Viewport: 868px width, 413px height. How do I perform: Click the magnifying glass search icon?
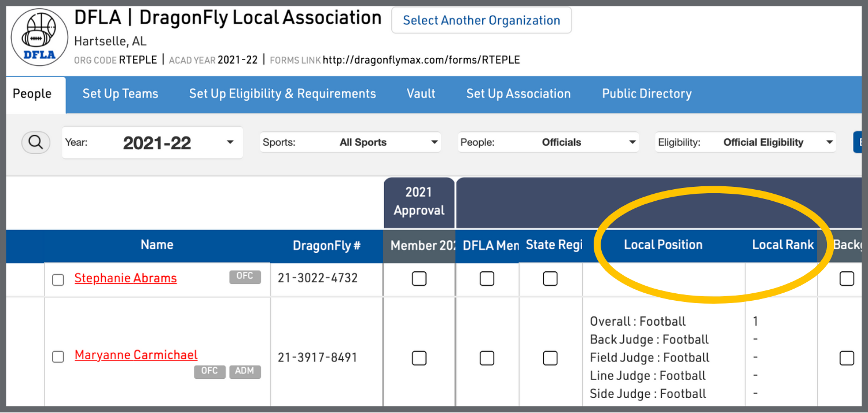click(x=35, y=142)
